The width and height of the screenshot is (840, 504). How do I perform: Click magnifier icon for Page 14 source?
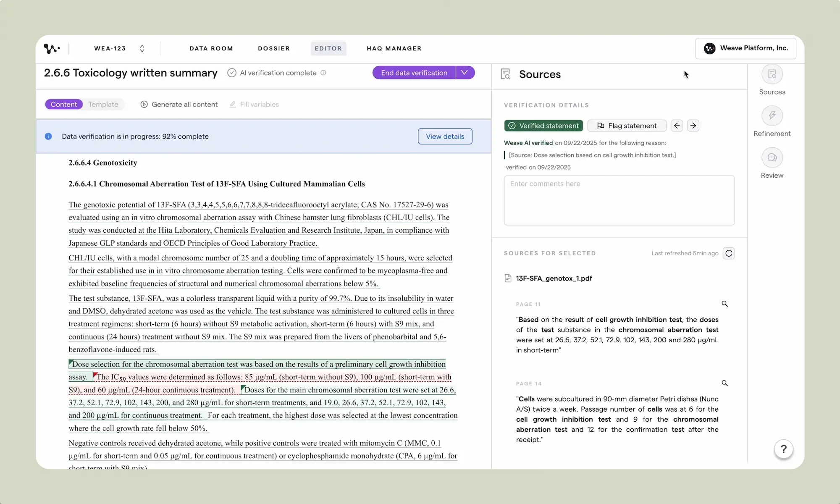(724, 383)
